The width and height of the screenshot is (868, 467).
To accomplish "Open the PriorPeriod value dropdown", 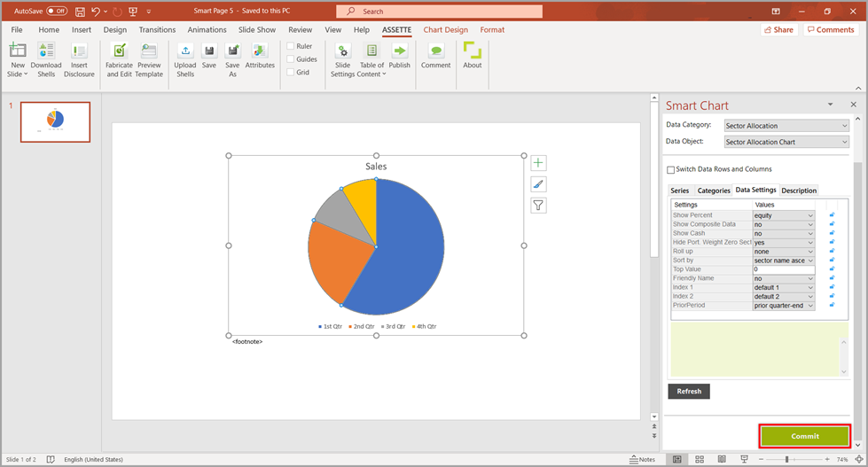I will [x=784, y=306].
